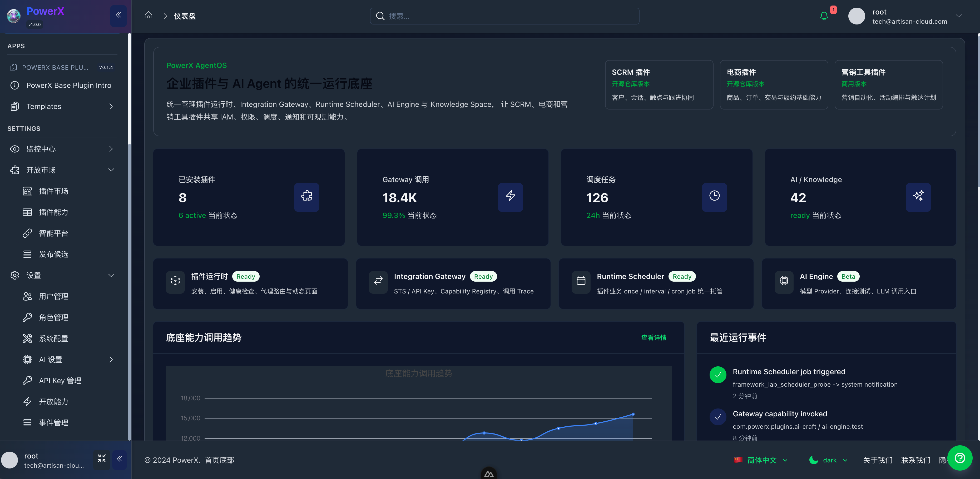Collapse the 设置 section

click(63, 275)
